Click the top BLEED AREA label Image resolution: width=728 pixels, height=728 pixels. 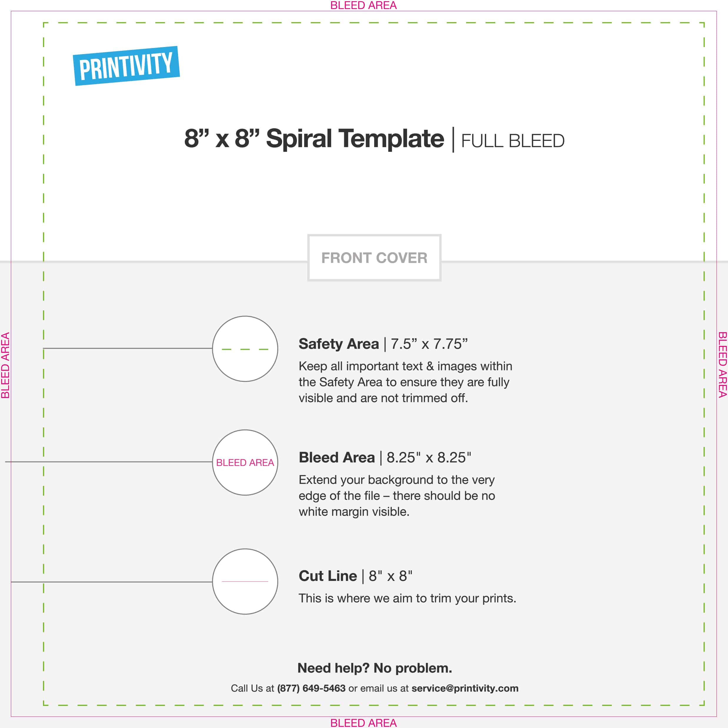coord(363,5)
